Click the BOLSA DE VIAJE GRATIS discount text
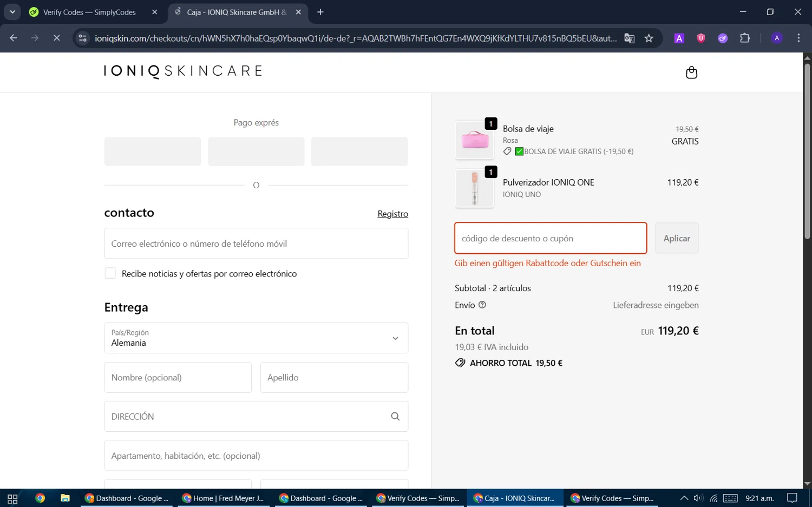Viewport: 812px width, 507px height. [579, 152]
